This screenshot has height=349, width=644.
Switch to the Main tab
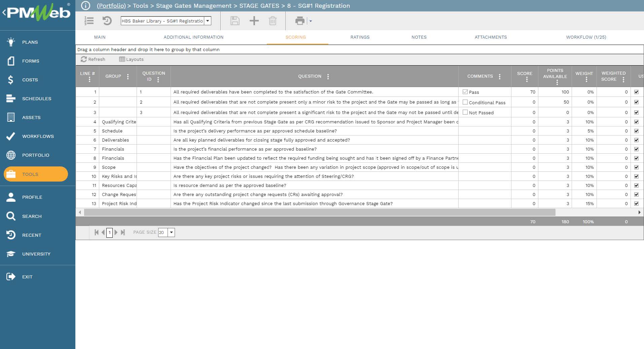[x=100, y=37]
